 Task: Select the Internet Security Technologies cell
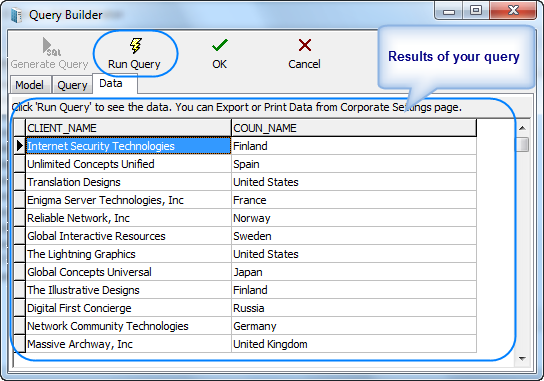click(x=128, y=146)
